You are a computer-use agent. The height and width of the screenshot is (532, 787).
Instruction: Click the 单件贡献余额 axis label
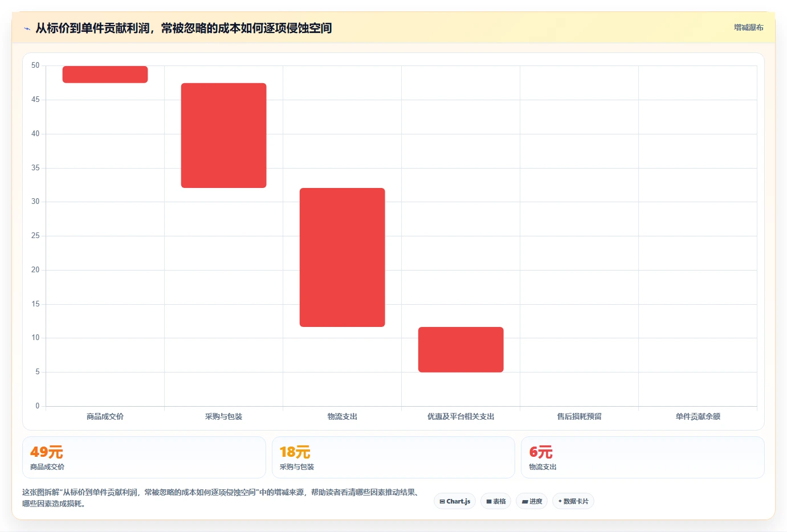click(x=698, y=416)
